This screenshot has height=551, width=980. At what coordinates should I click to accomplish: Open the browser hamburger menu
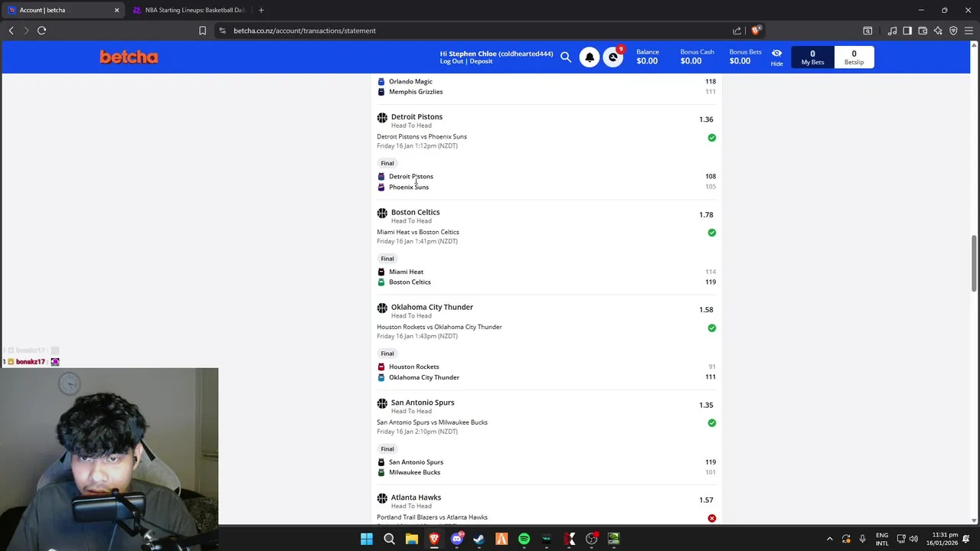(x=969, y=31)
